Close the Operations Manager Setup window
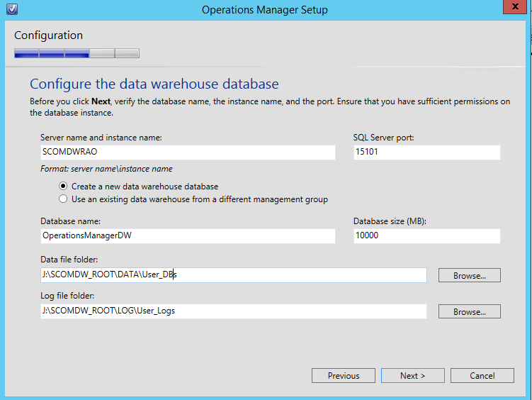Viewport: 532px width, 400px height. coord(515,7)
